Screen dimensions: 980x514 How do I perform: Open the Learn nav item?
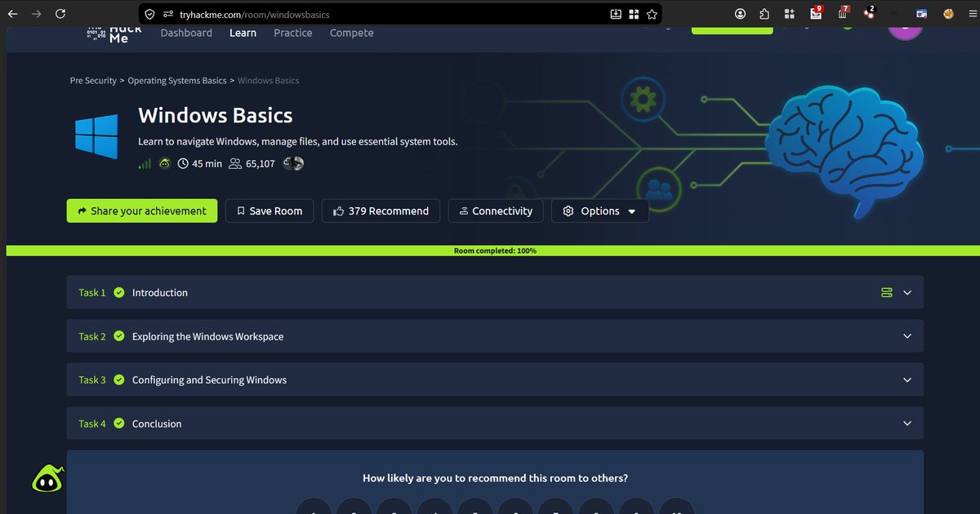(x=243, y=33)
